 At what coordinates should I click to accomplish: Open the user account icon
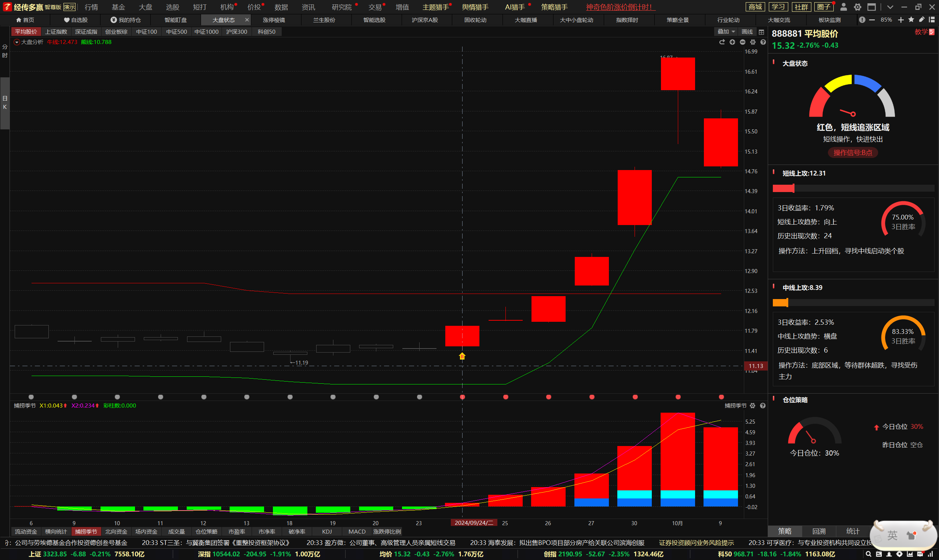[x=844, y=7]
